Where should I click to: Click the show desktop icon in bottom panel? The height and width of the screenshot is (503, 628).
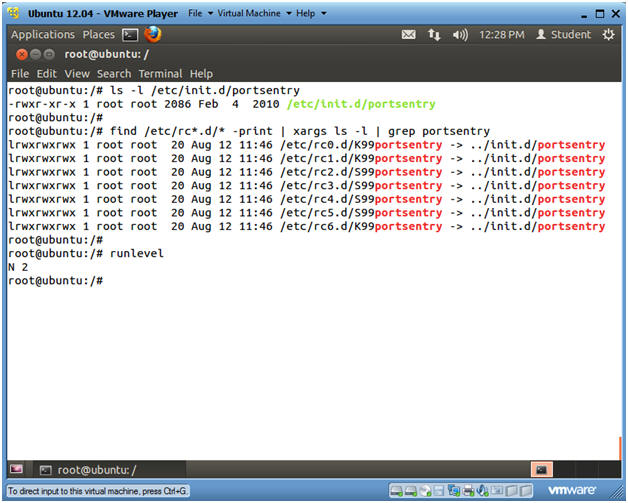pyautogui.click(x=16, y=469)
